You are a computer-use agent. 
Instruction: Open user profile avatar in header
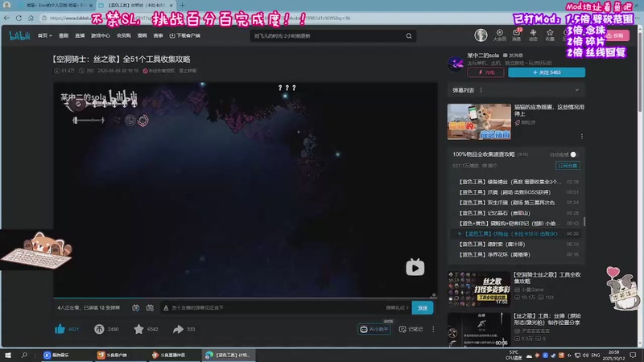[481, 35]
